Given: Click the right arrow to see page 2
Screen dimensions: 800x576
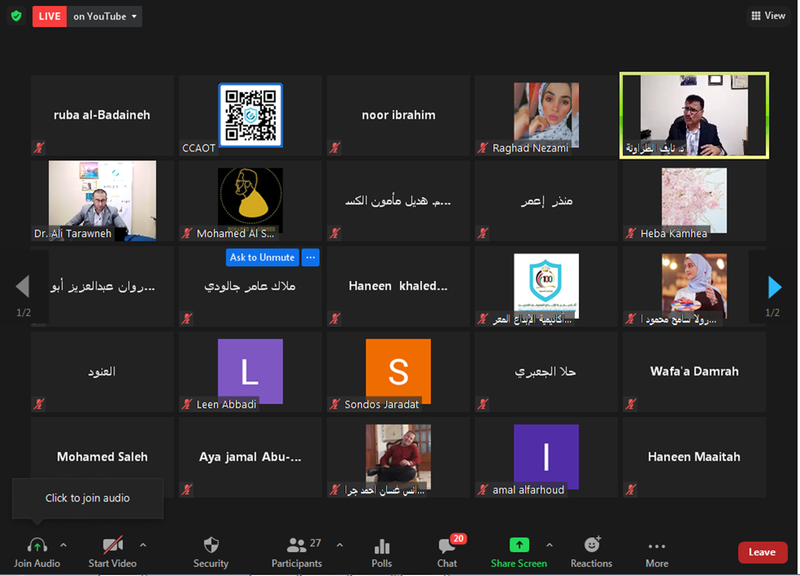Looking at the screenshot, I should (774, 287).
